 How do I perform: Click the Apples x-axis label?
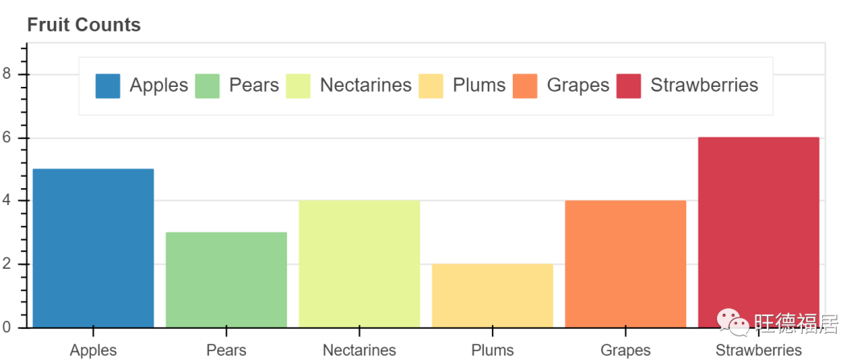93,350
